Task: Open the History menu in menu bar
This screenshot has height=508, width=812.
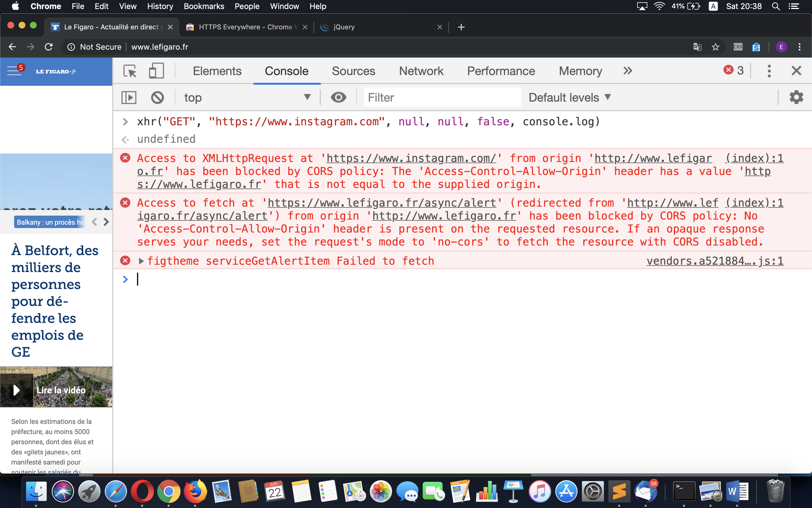Action: [160, 6]
